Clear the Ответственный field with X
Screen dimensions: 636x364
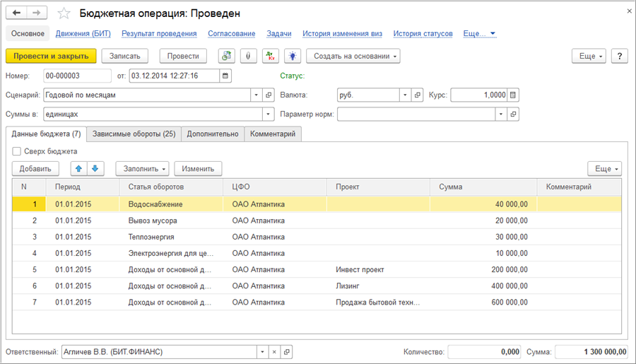click(x=274, y=351)
